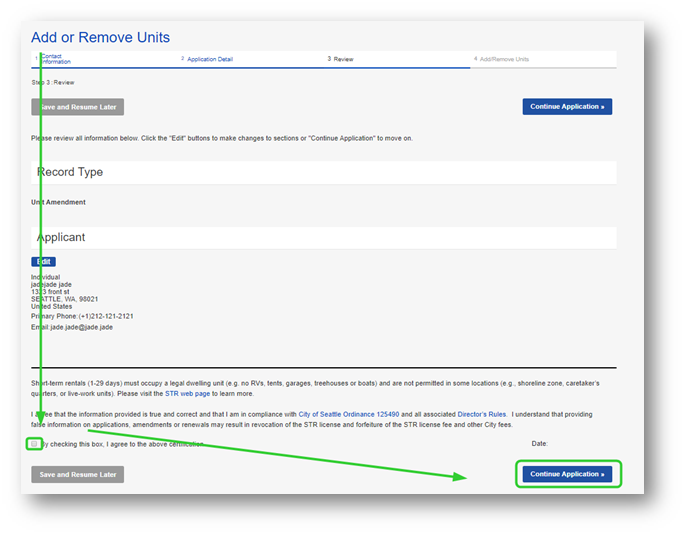The width and height of the screenshot is (686, 536).
Task: Go to step 1 Contact Information
Action: [55, 60]
